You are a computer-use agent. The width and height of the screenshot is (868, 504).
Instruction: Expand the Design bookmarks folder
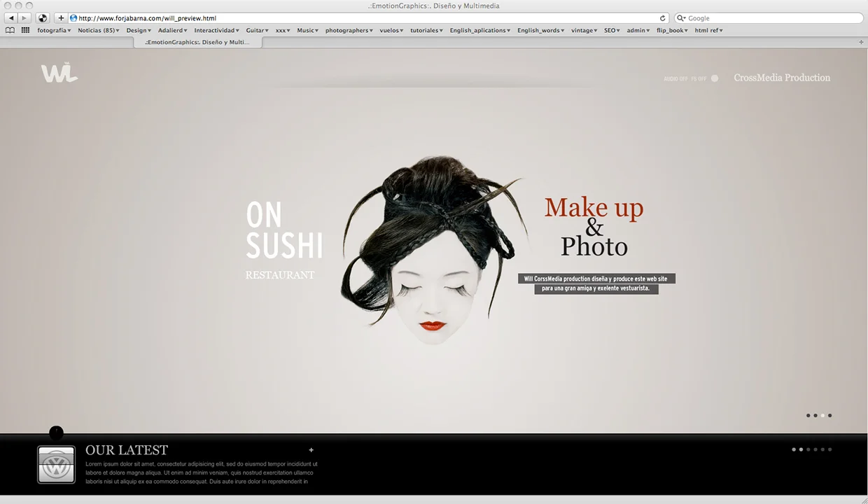click(x=139, y=30)
